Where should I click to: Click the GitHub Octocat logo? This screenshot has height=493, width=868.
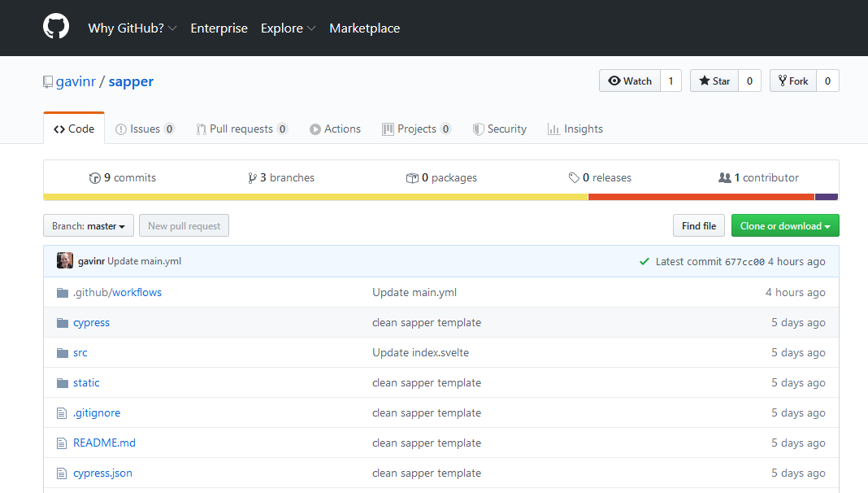[56, 27]
